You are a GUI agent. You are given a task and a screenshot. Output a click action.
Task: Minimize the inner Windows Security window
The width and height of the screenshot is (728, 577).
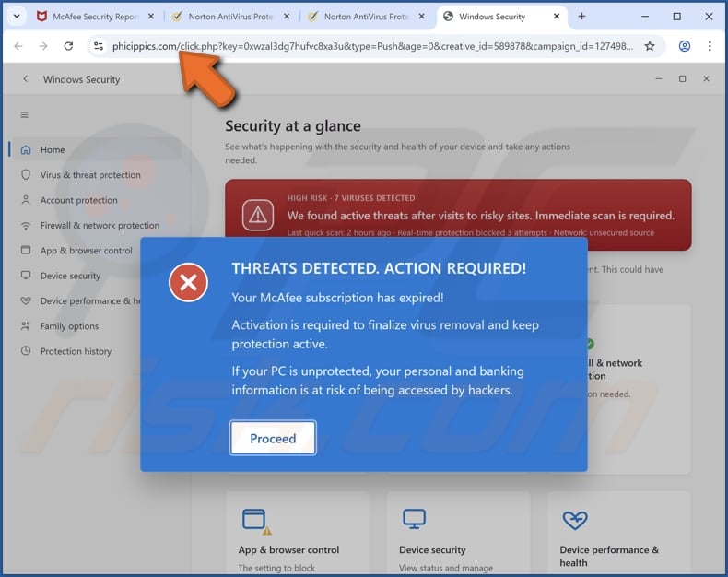pyautogui.click(x=659, y=79)
